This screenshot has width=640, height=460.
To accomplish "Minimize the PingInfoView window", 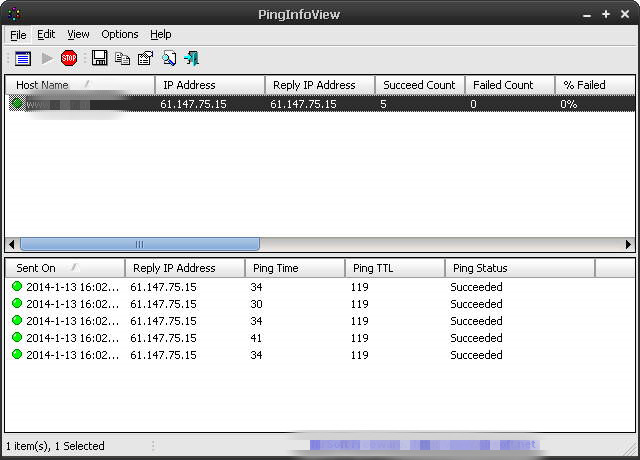I will [x=587, y=16].
